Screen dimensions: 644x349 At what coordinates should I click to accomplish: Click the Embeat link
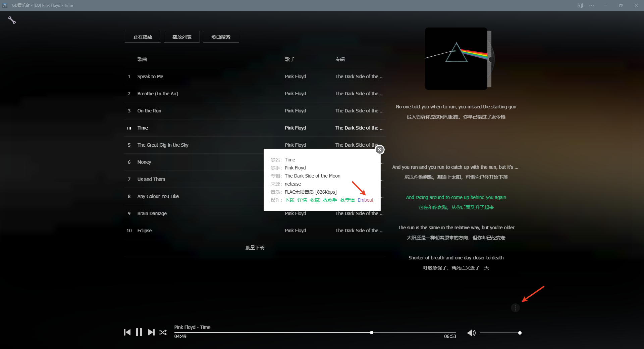tap(365, 200)
